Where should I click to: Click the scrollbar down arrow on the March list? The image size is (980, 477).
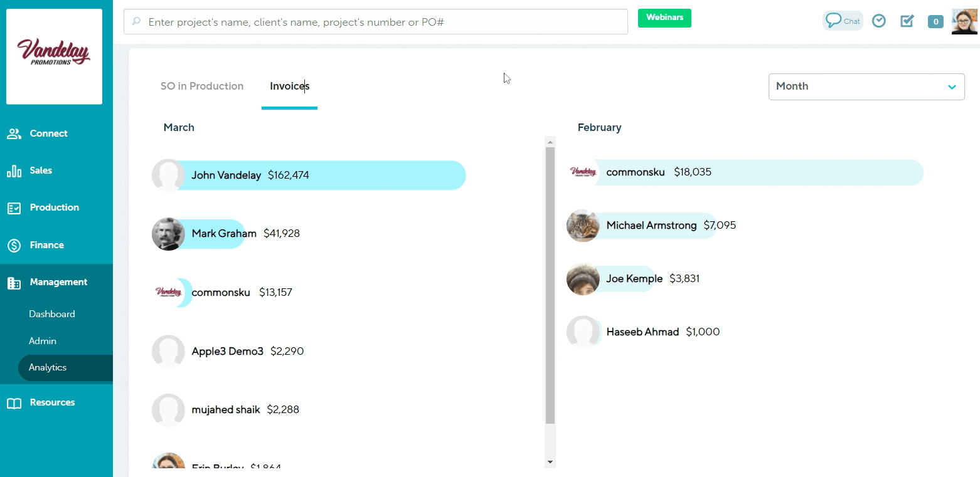(x=550, y=461)
